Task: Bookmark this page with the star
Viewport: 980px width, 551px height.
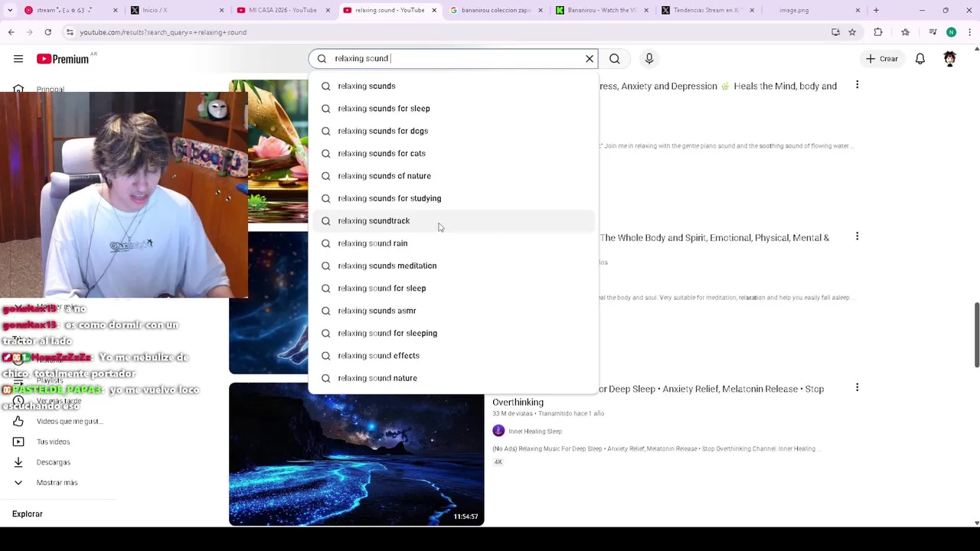Action: click(x=852, y=32)
